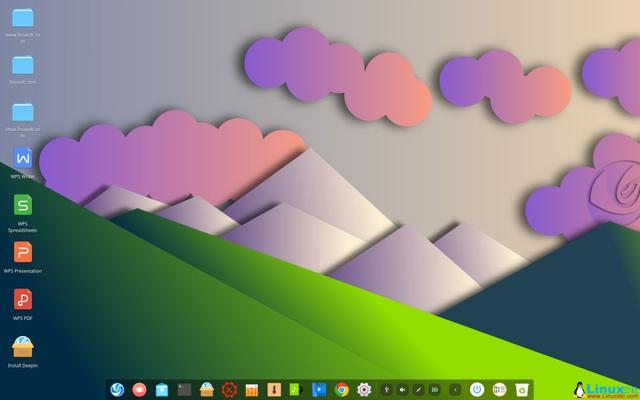The width and height of the screenshot is (640, 400).
Task: Launch the green music player dock icon
Action: [296, 390]
